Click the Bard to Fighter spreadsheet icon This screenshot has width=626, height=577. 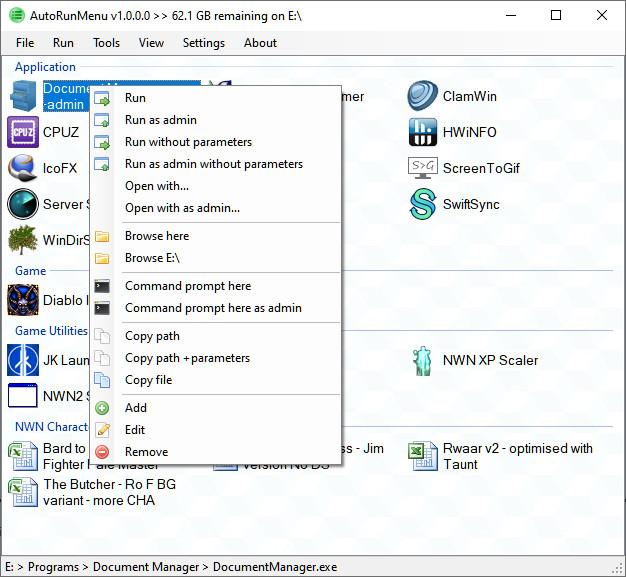[x=23, y=456]
